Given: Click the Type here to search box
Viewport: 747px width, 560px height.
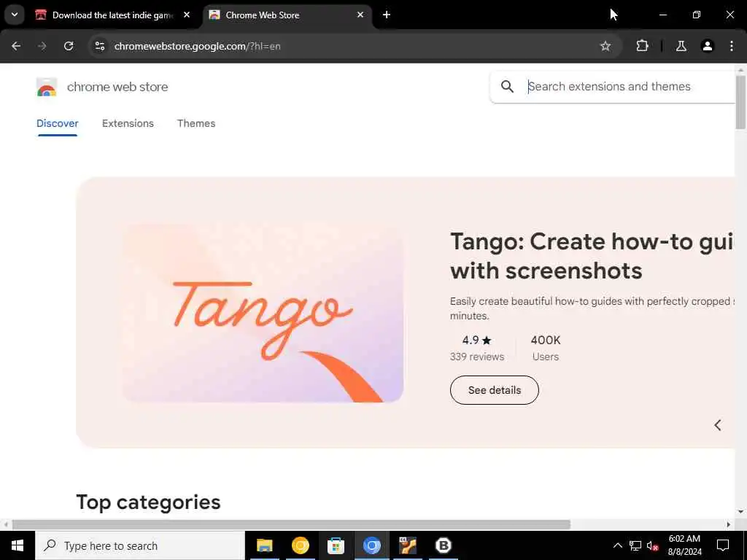Looking at the screenshot, I should point(140,545).
